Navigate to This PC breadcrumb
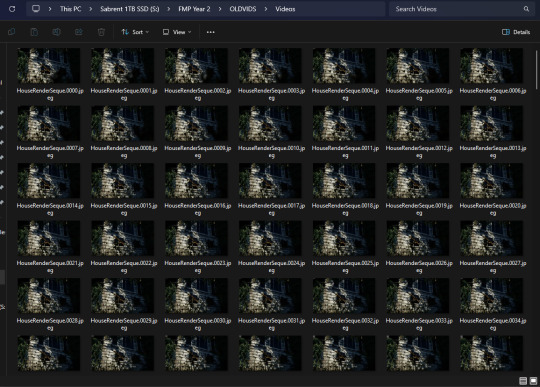This screenshot has width=540, height=387. (x=71, y=9)
